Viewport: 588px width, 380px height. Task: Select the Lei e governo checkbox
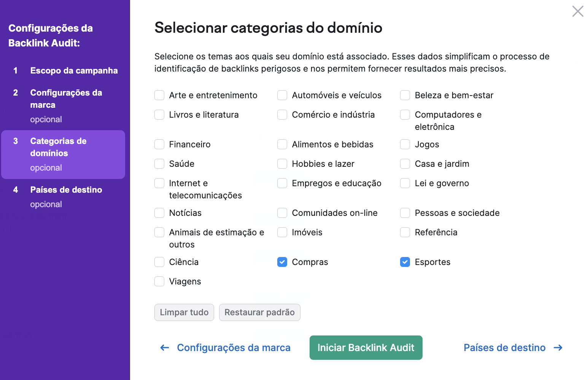[x=405, y=183]
